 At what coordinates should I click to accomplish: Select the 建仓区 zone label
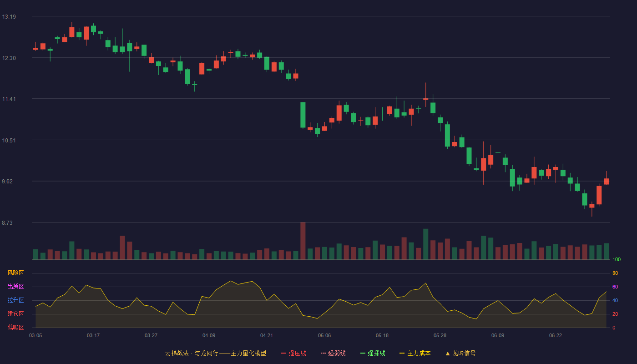pos(15,314)
